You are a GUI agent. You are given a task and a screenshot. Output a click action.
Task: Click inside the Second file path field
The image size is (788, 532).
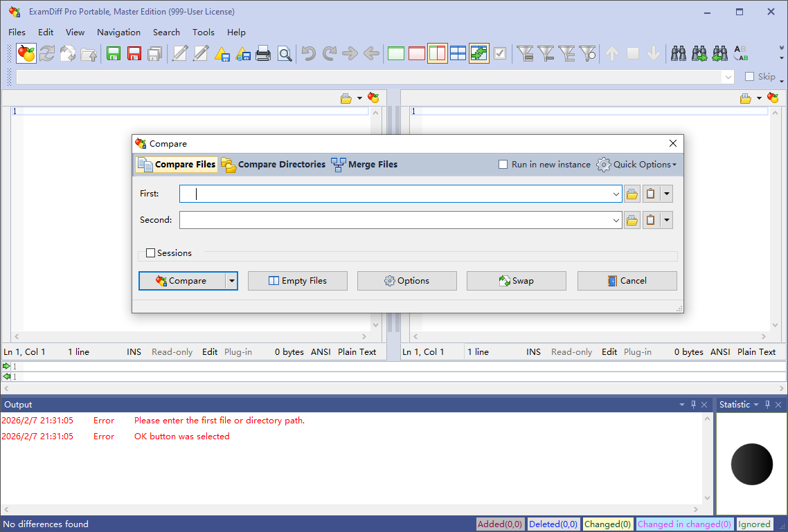[395, 221]
